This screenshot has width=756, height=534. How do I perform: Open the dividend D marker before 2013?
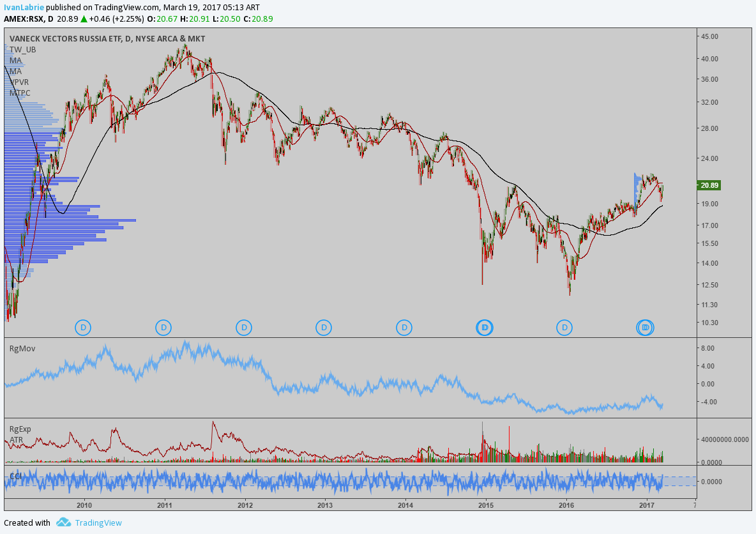click(x=324, y=328)
